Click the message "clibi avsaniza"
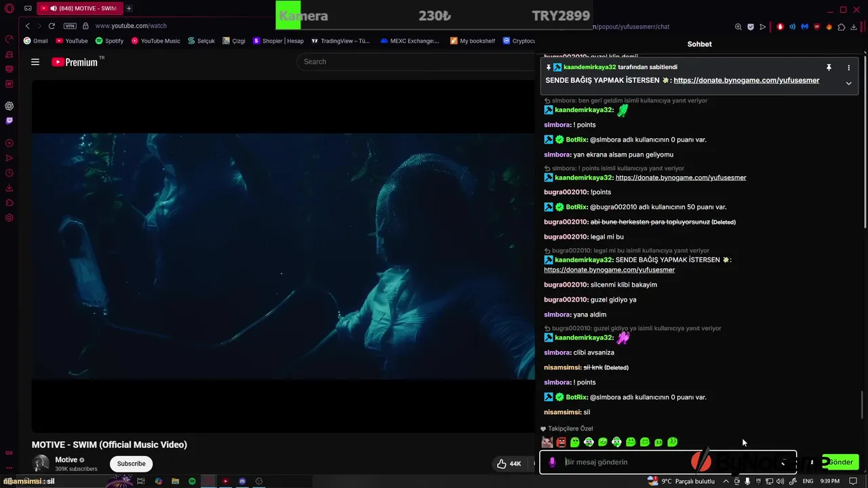 click(593, 352)
